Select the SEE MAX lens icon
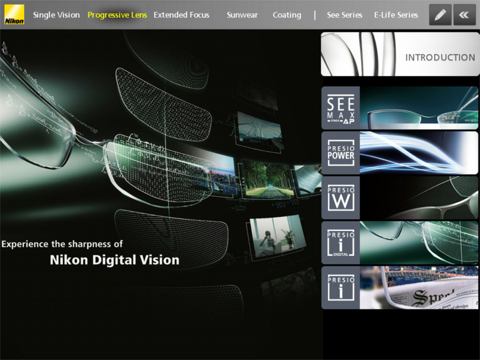Image resolution: width=480 pixels, height=360 pixels. coord(341,108)
